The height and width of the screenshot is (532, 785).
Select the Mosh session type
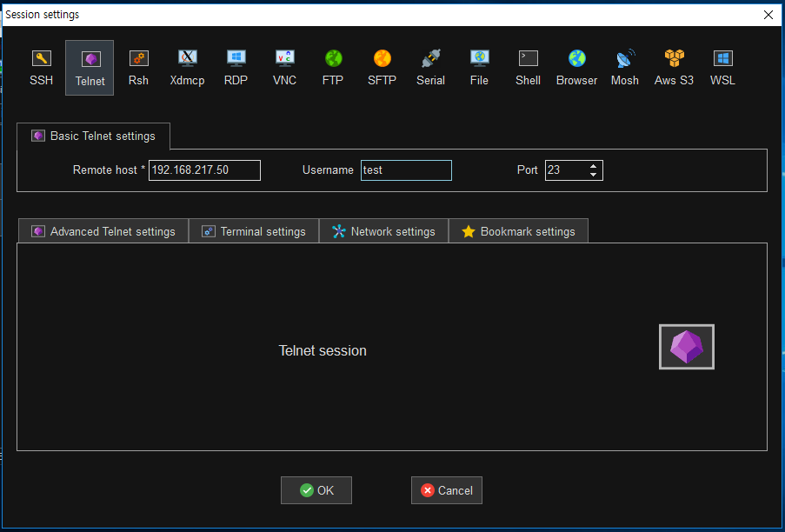tap(625, 68)
